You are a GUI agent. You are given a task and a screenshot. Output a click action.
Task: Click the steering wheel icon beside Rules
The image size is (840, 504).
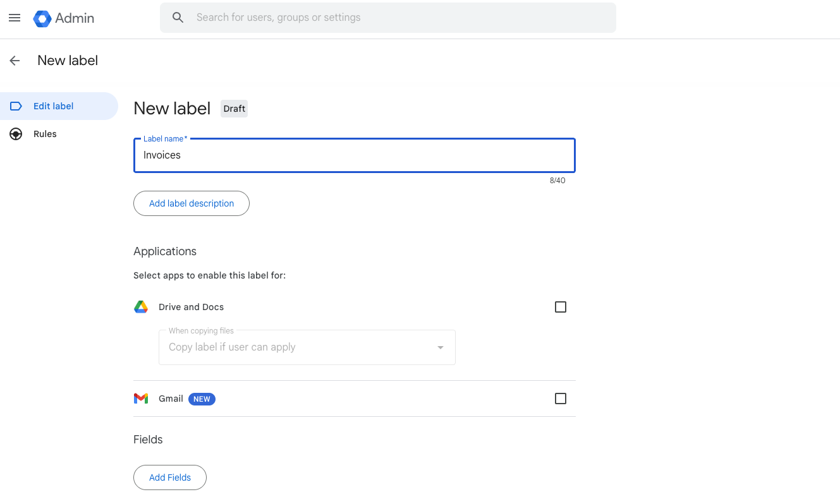(15, 134)
